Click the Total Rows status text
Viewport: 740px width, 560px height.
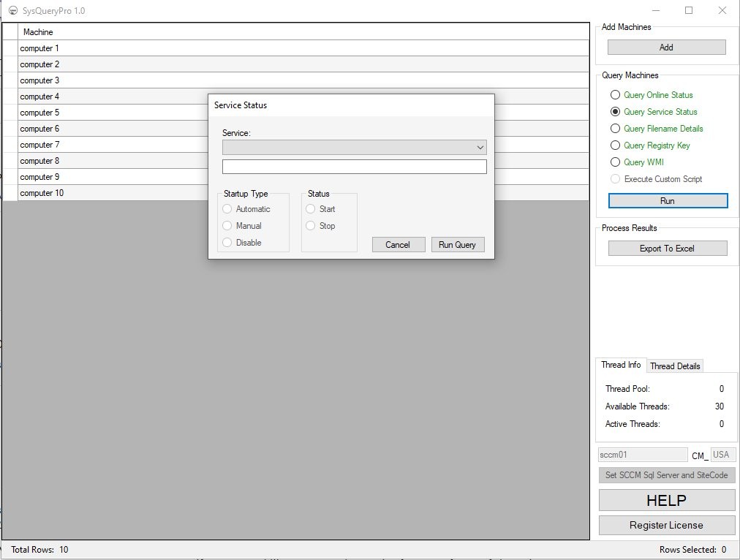[39, 550]
